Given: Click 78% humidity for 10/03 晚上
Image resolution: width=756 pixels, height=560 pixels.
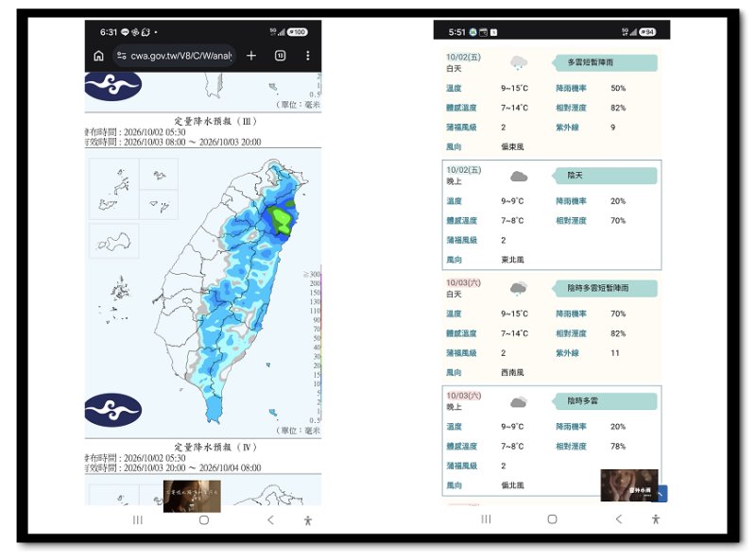Looking at the screenshot, I should click(618, 447).
